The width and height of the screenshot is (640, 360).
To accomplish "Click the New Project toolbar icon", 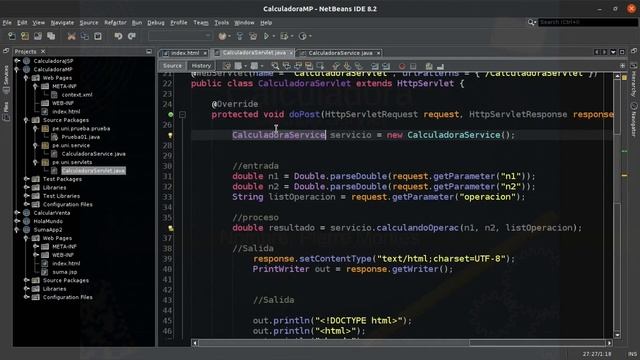I will point(25,36).
